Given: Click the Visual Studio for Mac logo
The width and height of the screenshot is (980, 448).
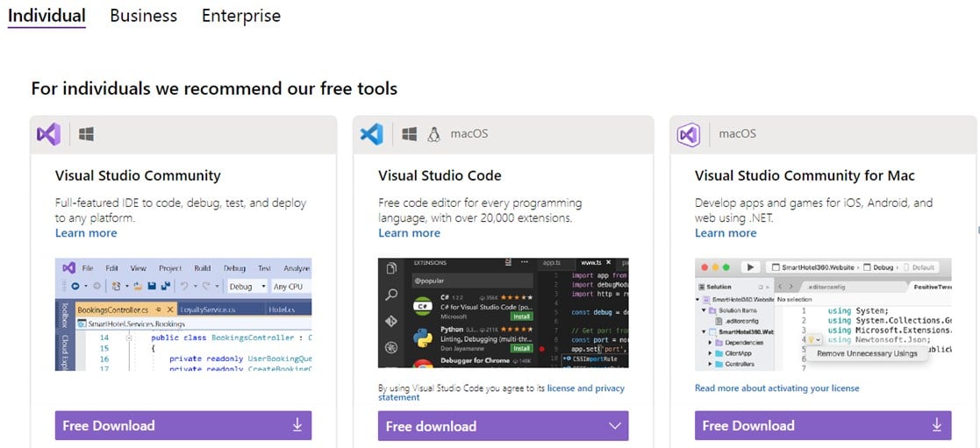Looking at the screenshot, I should pos(688,134).
